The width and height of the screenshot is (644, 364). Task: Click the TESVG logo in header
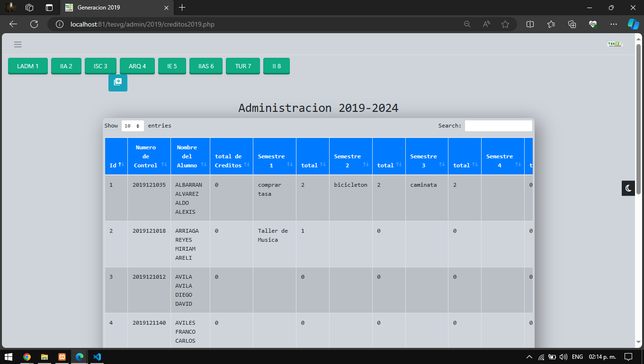pos(615,44)
